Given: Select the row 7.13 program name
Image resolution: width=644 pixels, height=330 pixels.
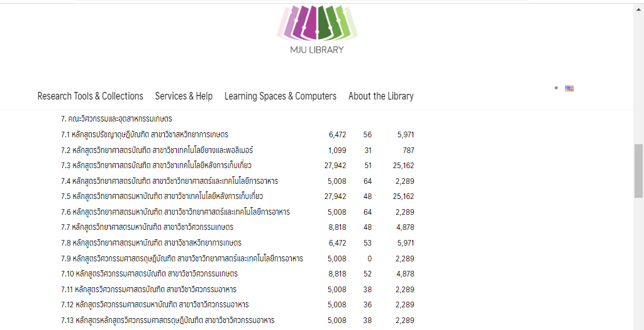Looking at the screenshot, I should pyautogui.click(x=167, y=321).
